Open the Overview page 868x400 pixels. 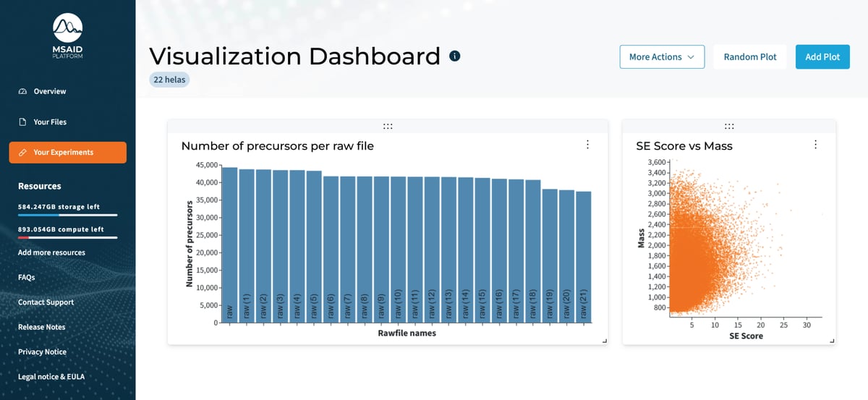click(49, 91)
